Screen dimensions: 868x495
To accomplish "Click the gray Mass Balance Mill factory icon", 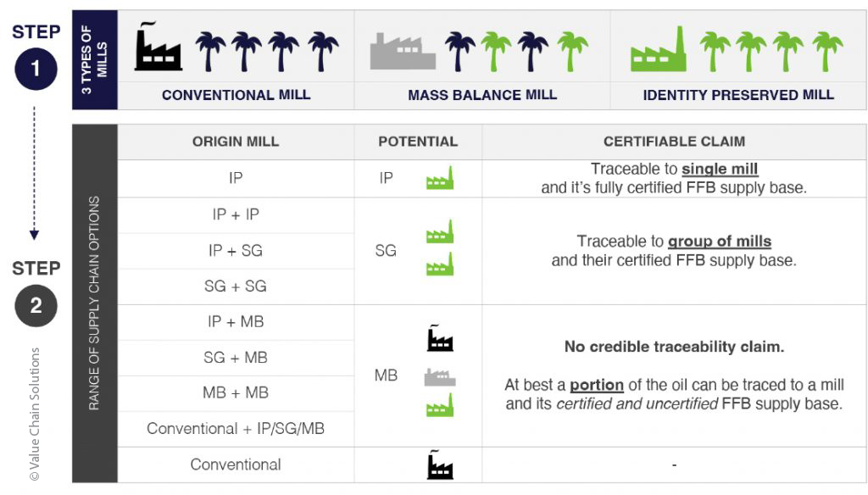I will point(403,51).
